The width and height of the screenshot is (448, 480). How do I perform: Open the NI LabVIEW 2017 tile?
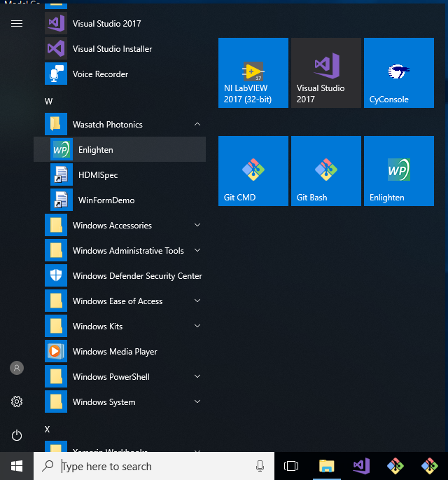pos(253,73)
